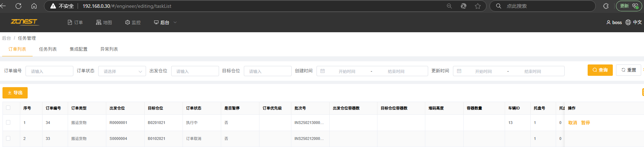Screen dimensions: 644x147
Task: Check the box for order row 1
Action: click(x=8, y=122)
